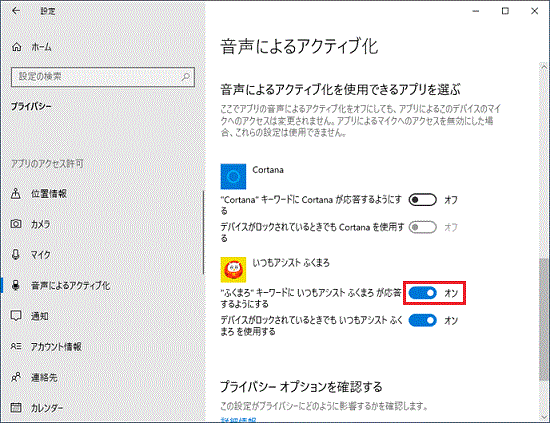
Task: Click the main pane scrollbar thumb
Action: (x=543, y=319)
